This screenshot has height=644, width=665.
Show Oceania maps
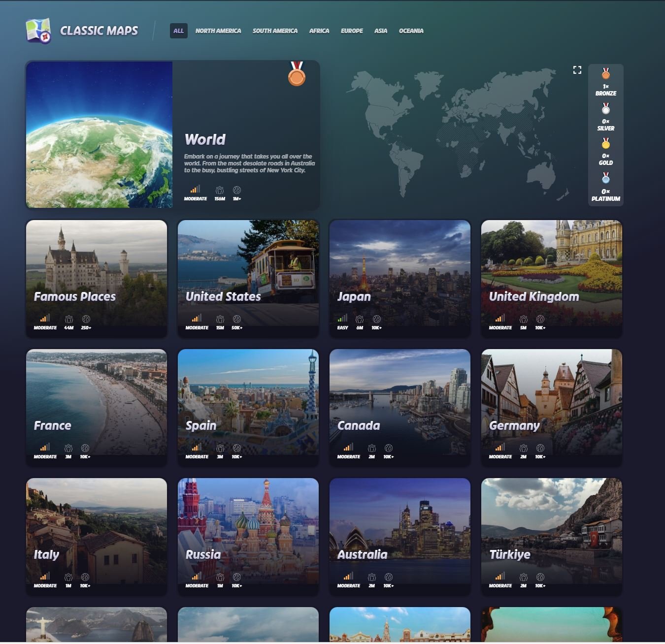pos(411,31)
